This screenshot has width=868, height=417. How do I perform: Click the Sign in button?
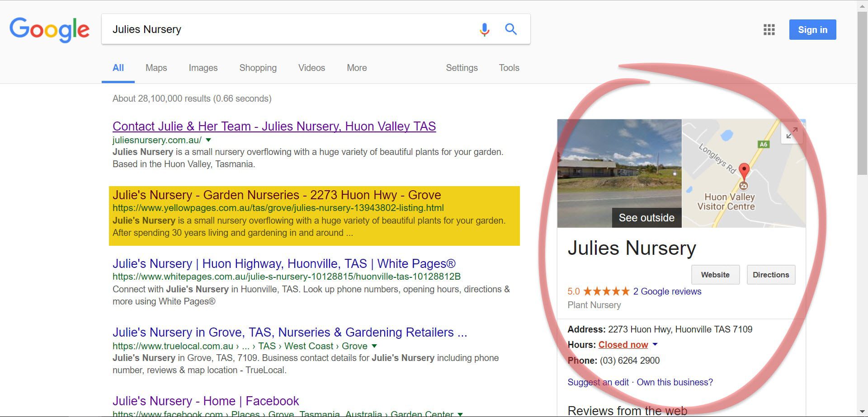point(812,30)
